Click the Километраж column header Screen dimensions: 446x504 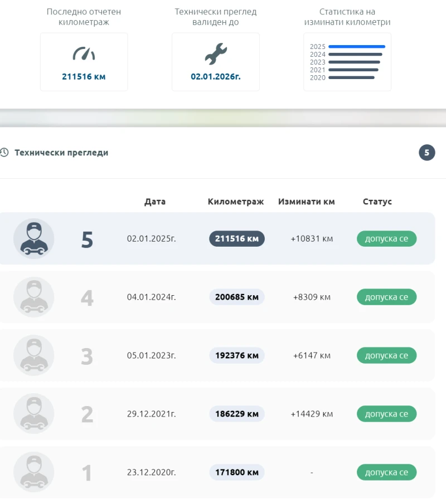236,202
